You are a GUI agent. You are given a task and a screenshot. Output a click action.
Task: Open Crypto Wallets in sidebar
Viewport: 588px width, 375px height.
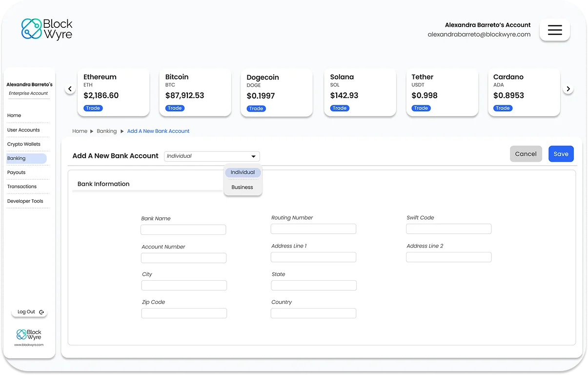[24, 144]
